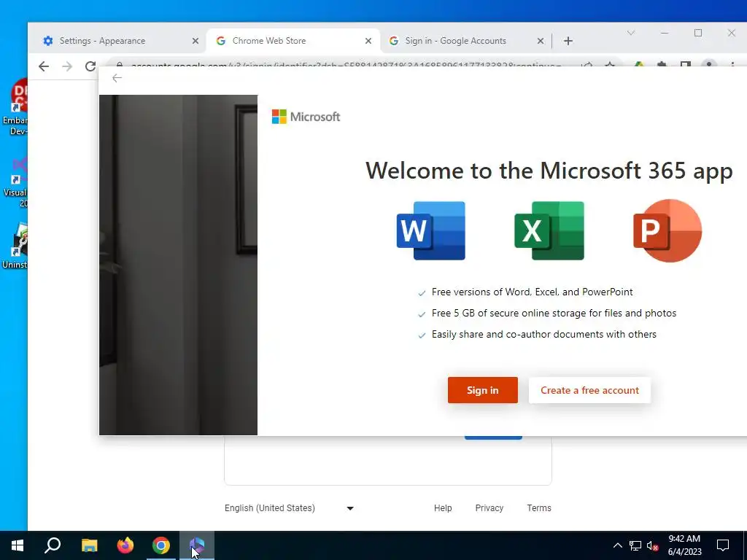Minimize the Chrome window
The height and width of the screenshot is (560, 747).
[x=665, y=33]
